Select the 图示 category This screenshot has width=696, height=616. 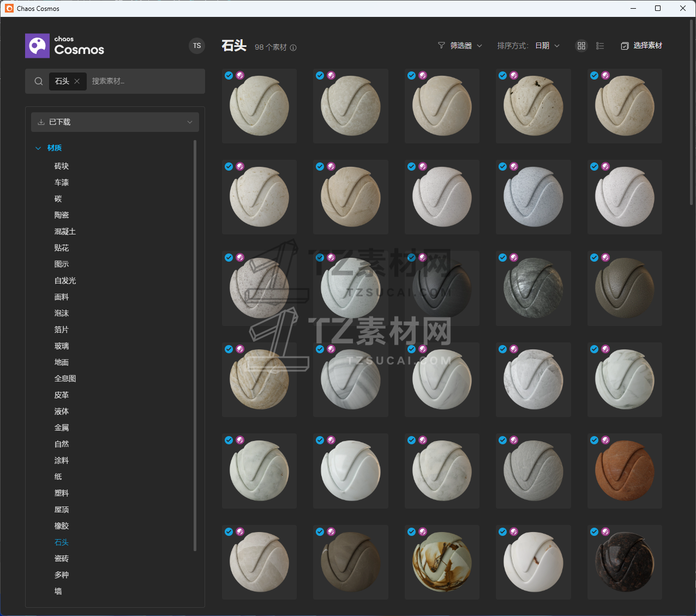tap(62, 264)
